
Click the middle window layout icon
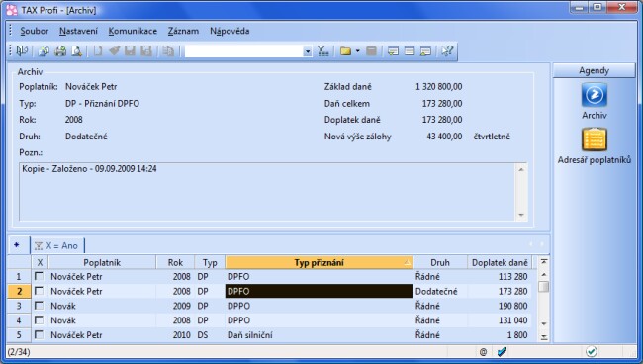click(x=410, y=51)
